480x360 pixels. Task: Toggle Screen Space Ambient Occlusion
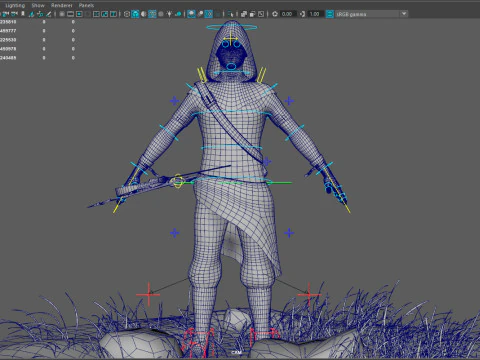[x=191, y=14]
